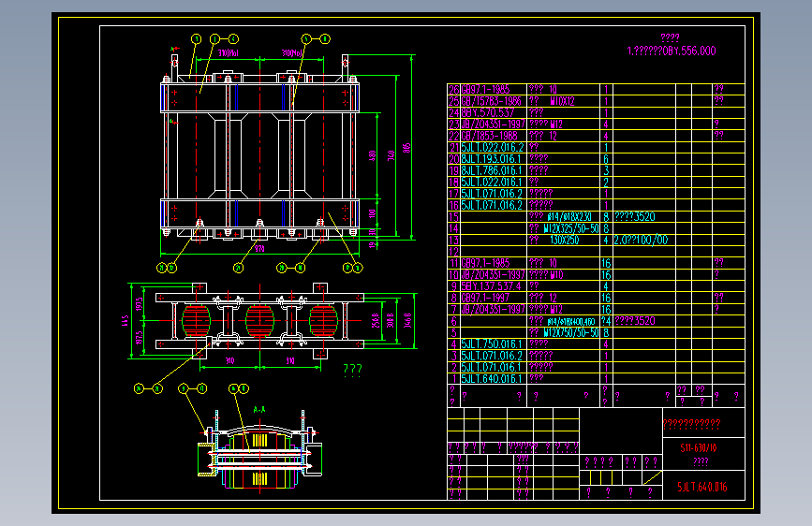Click the M12X750/50-50 spec in row 5

pos(571,333)
